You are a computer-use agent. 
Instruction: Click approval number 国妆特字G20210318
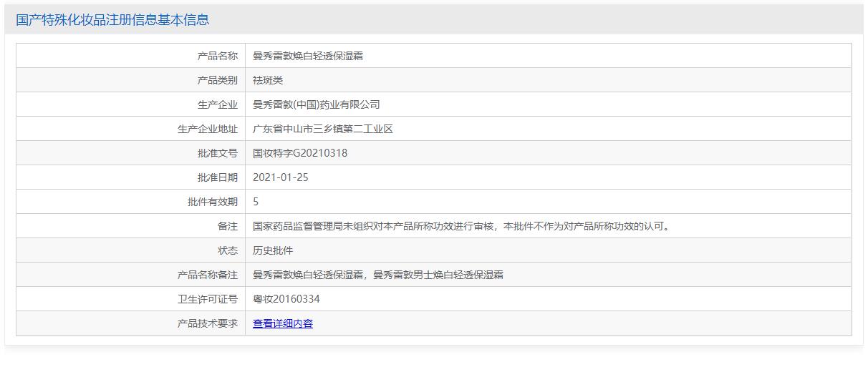[300, 153]
